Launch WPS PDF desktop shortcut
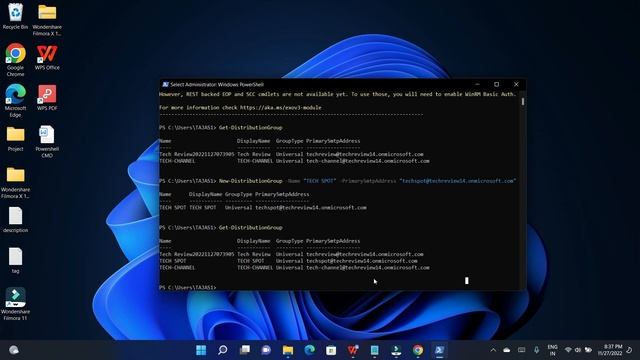Image resolution: width=640 pixels, height=360 pixels. 47,98
